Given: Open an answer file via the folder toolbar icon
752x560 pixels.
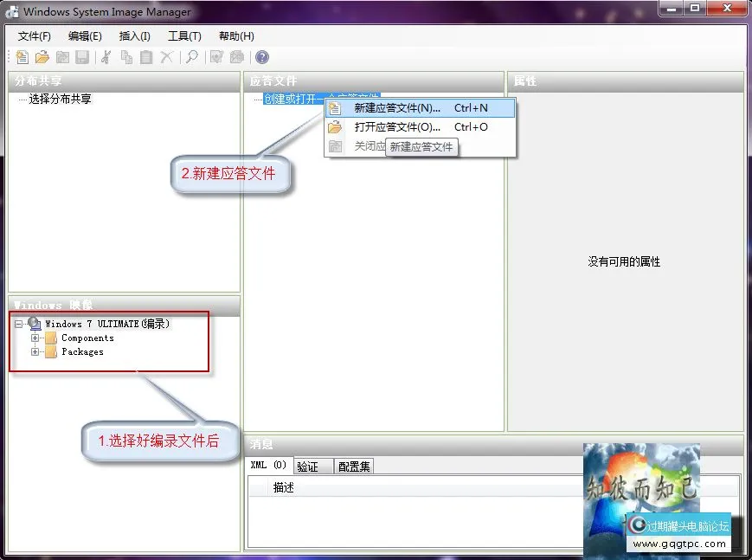Looking at the screenshot, I should 42,57.
